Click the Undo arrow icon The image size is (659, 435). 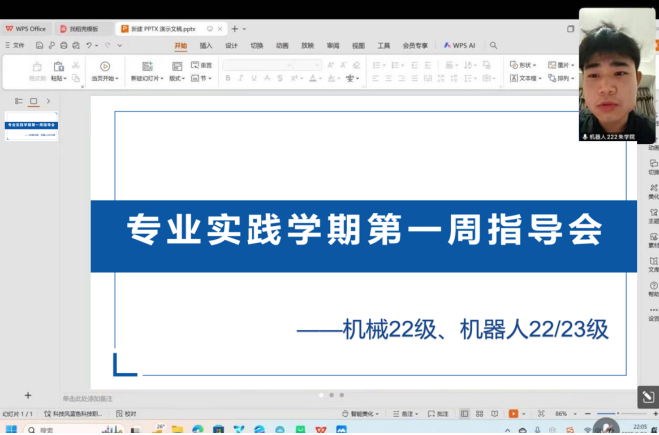(x=90, y=45)
